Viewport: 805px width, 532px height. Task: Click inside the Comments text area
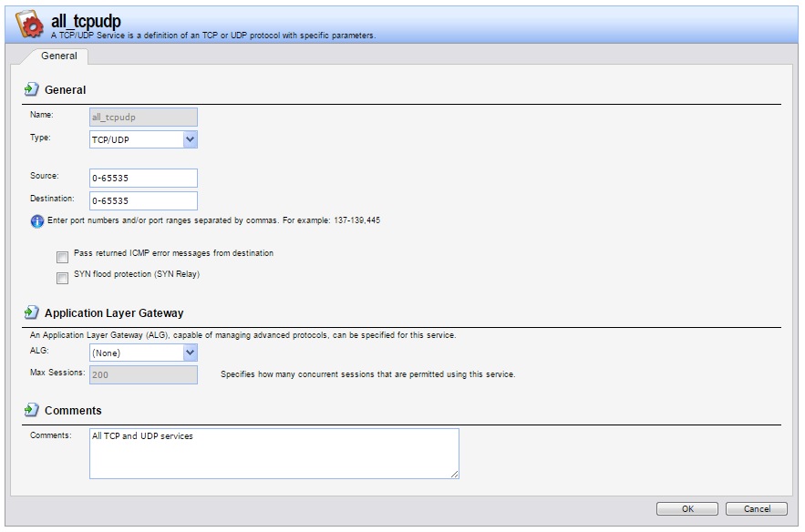274,454
